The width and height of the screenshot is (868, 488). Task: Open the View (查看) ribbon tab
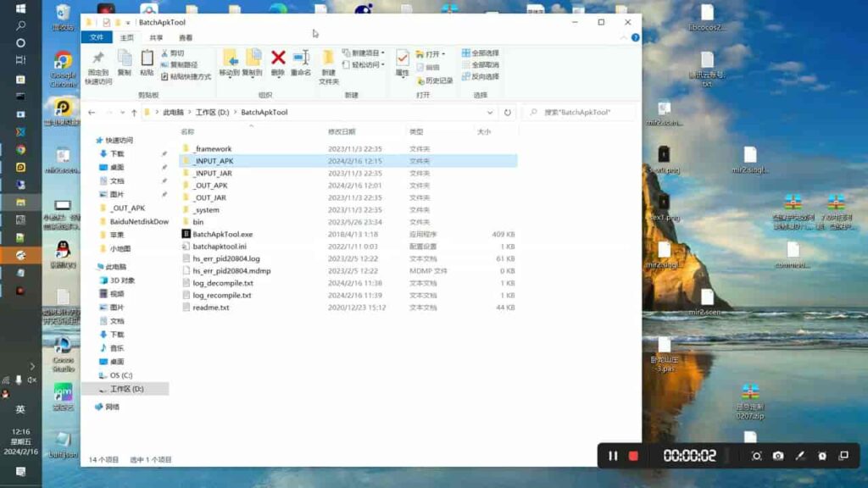186,37
